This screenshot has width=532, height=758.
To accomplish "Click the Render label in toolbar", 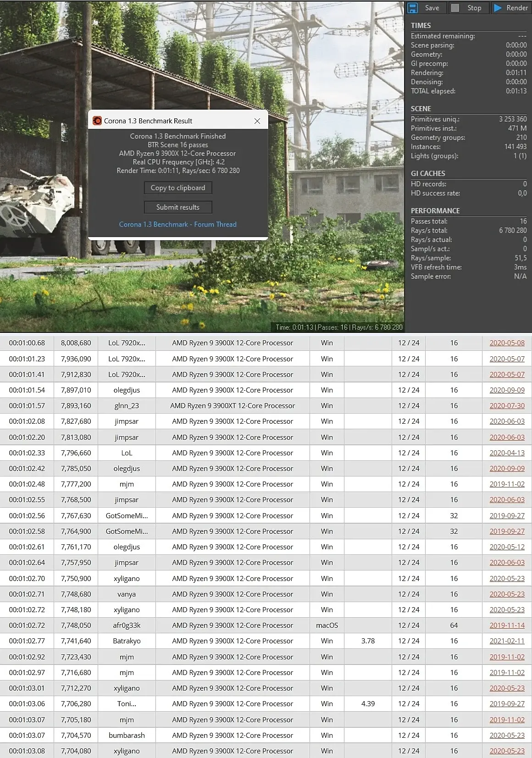I will pos(517,8).
